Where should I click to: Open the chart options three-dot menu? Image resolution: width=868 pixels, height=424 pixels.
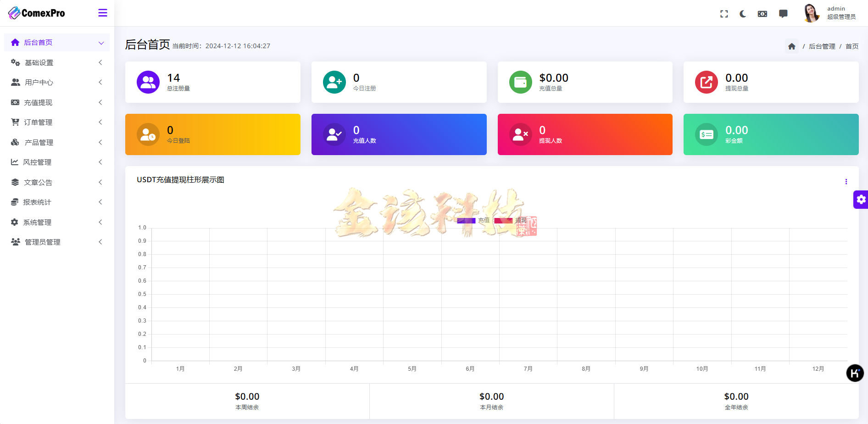point(846,182)
